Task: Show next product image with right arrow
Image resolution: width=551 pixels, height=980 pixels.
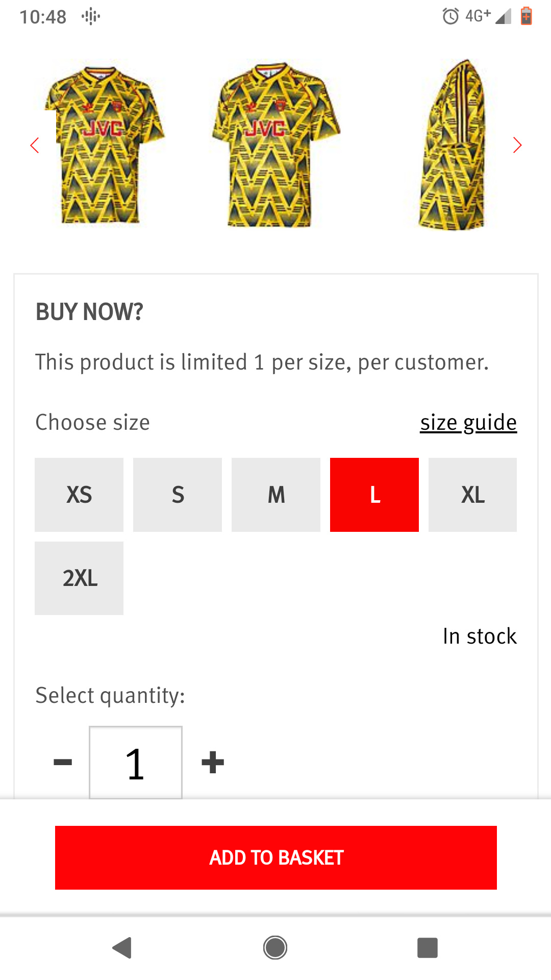Action: tap(517, 145)
